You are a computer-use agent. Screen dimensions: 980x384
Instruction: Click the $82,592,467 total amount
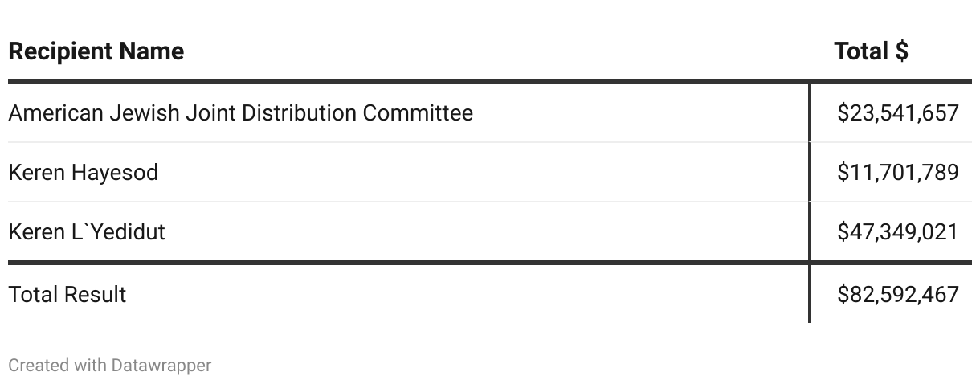pyautogui.click(x=897, y=294)
